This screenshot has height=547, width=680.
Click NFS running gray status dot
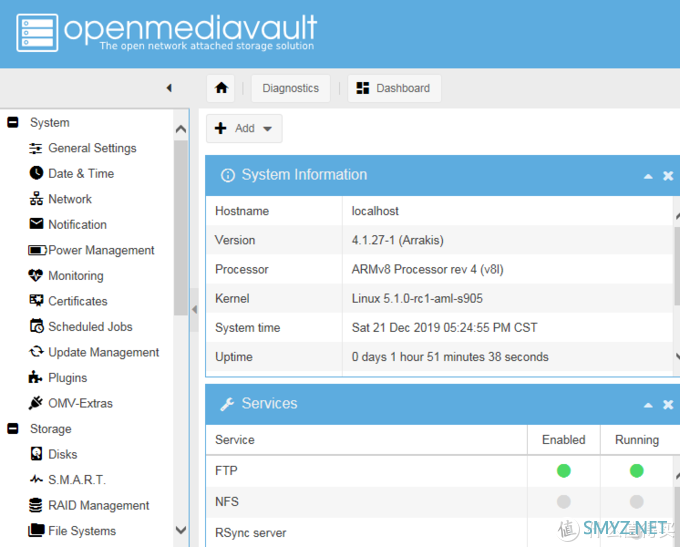pyautogui.click(x=637, y=502)
